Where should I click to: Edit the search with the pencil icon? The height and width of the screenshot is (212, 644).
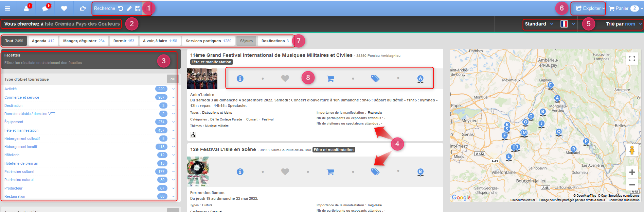(x=129, y=9)
